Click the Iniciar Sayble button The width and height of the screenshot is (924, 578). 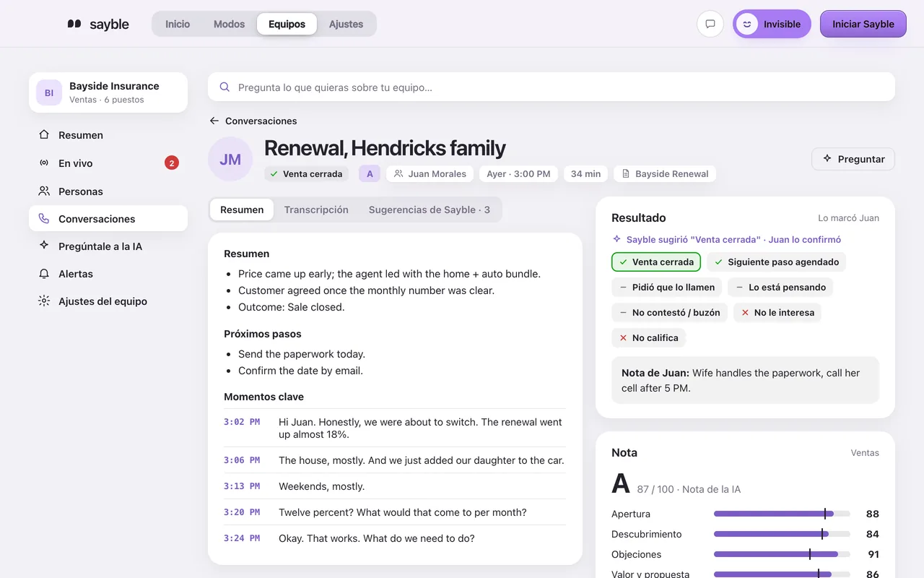tap(863, 24)
